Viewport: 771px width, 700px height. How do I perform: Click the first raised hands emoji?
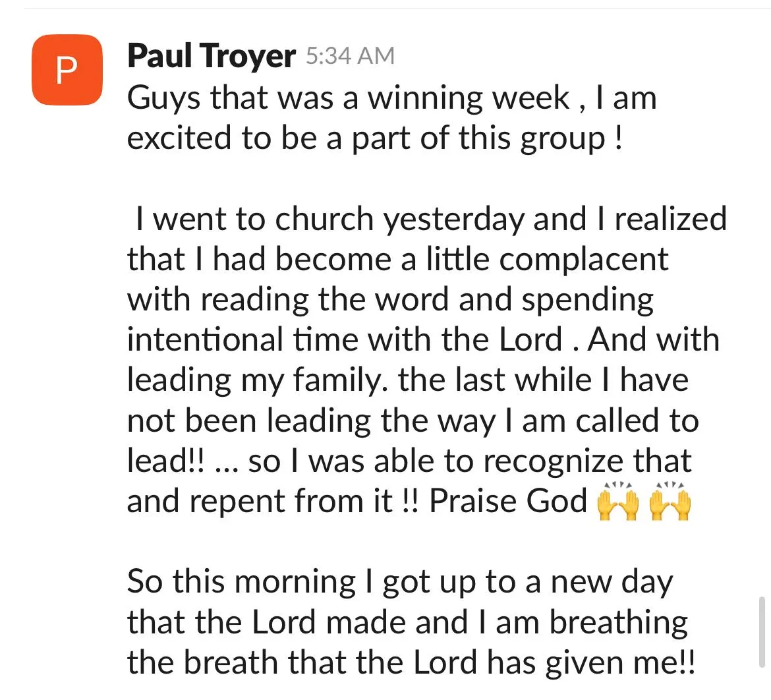[x=617, y=501]
